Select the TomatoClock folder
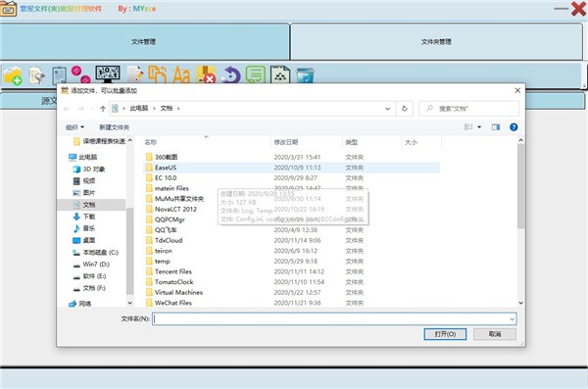Screen dimensions: 588x389 click(x=174, y=282)
